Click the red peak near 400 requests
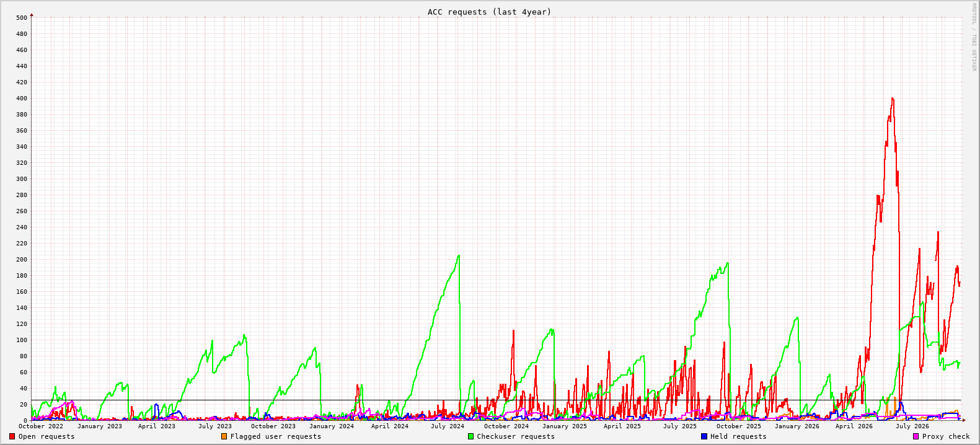This screenshot has height=445, width=980. [892, 99]
